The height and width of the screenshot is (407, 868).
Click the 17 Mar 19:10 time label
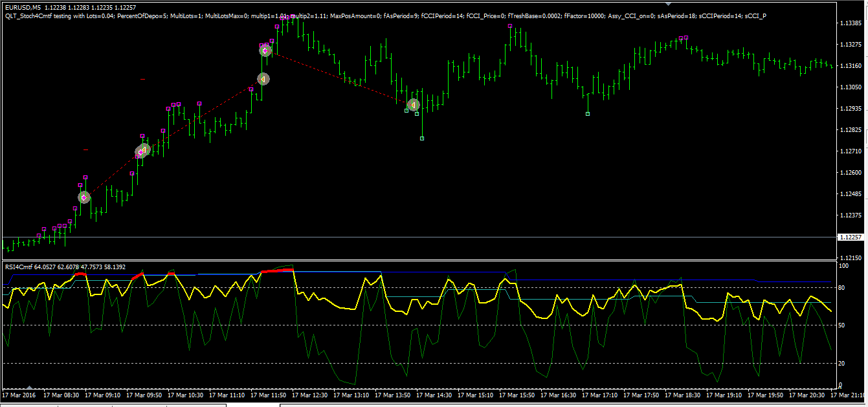point(724,395)
